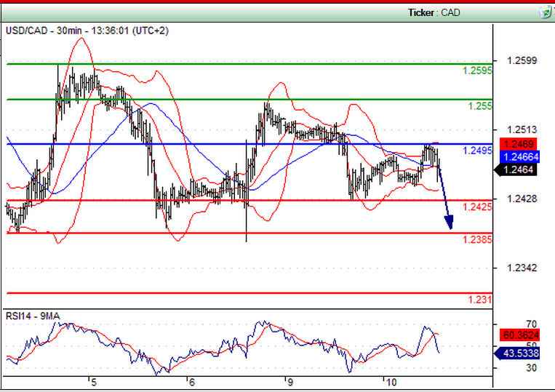Select the red 1.2469 price tag
The image size is (555, 392).
(518, 144)
